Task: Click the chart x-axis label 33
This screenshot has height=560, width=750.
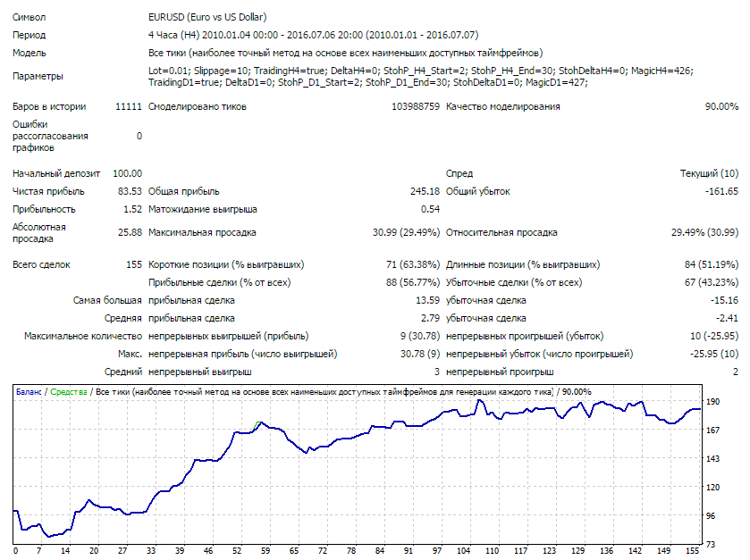Action: click(151, 551)
